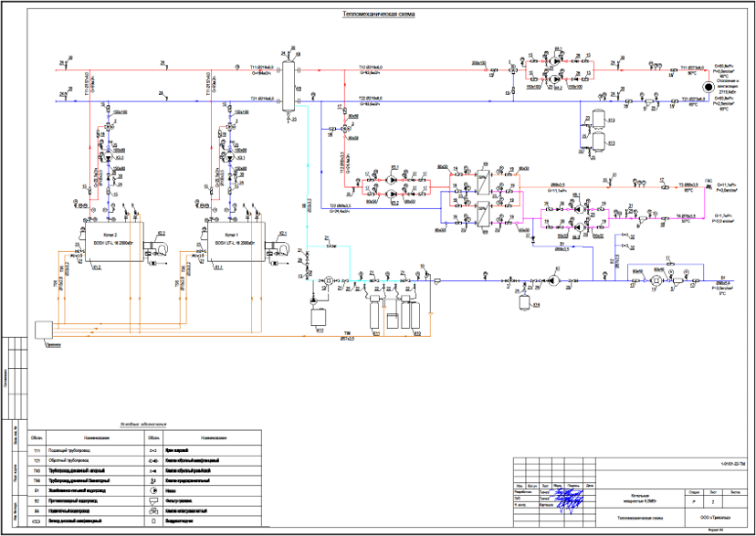
Task: Select the vertical hydraulic separator vessel
Action: click(x=289, y=85)
